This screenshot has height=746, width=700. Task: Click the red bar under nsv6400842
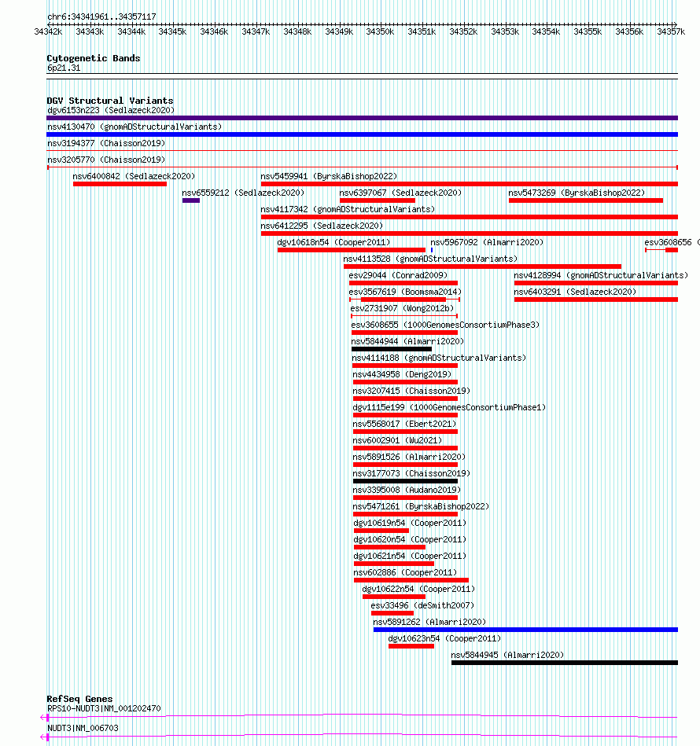click(x=120, y=184)
